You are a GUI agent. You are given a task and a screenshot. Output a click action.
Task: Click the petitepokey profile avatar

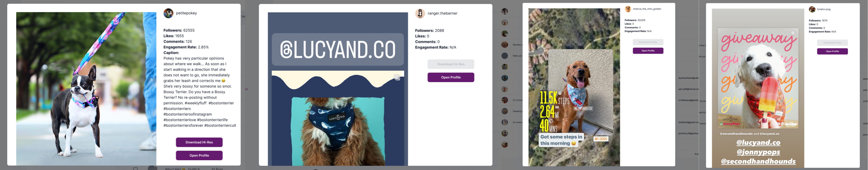168,13
